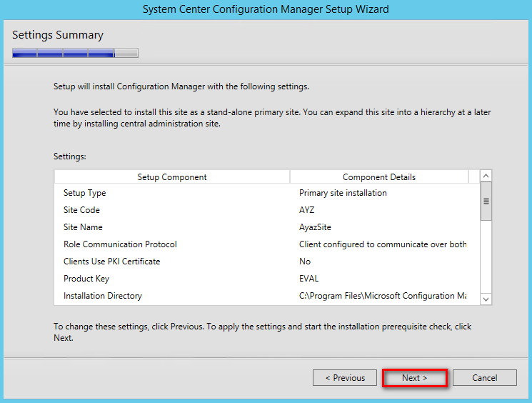Select the Setup Type row
The height and width of the screenshot is (403, 532).
(267, 193)
